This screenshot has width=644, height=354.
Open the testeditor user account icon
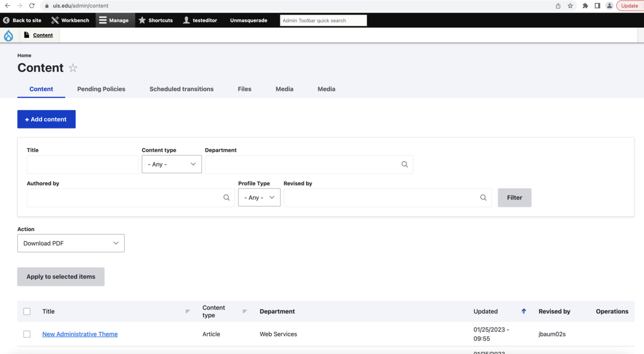pos(186,20)
